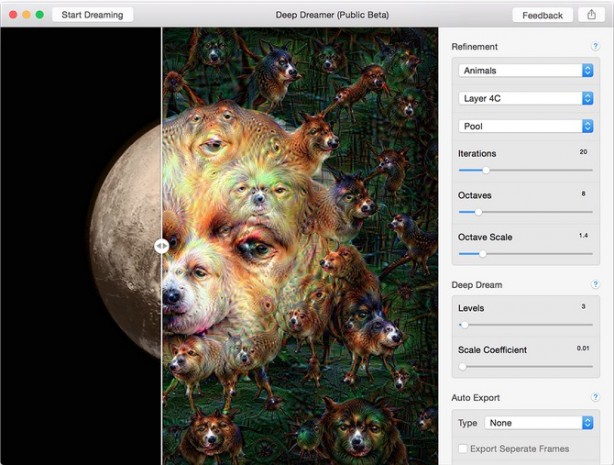The width and height of the screenshot is (614, 465).
Task: Click the share icon in the title bar
Action: coord(593,15)
